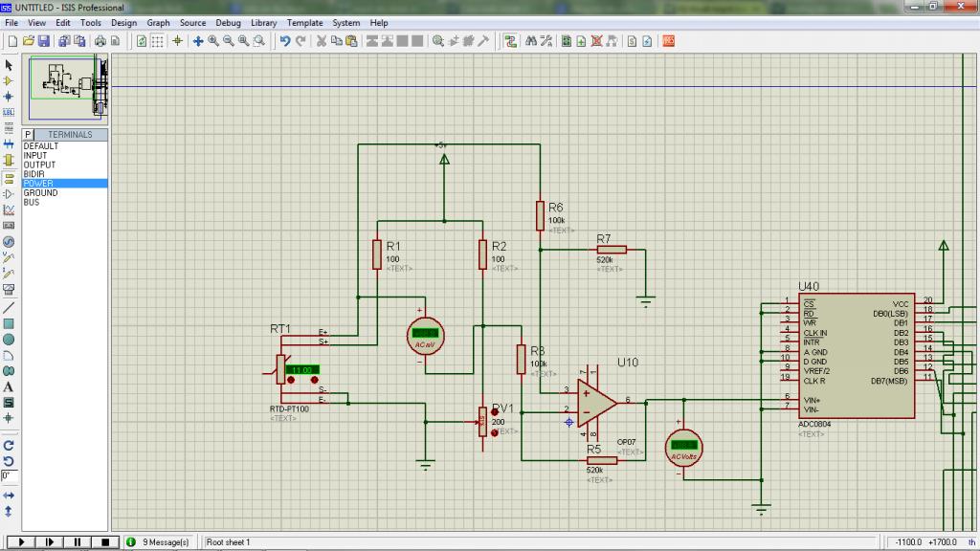Pause the running simulation

click(78, 542)
